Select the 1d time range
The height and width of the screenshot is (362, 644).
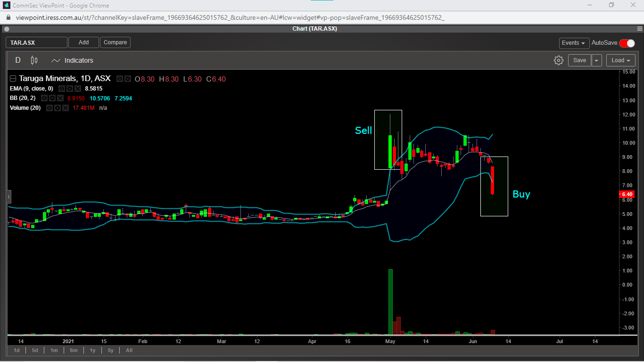[17, 350]
